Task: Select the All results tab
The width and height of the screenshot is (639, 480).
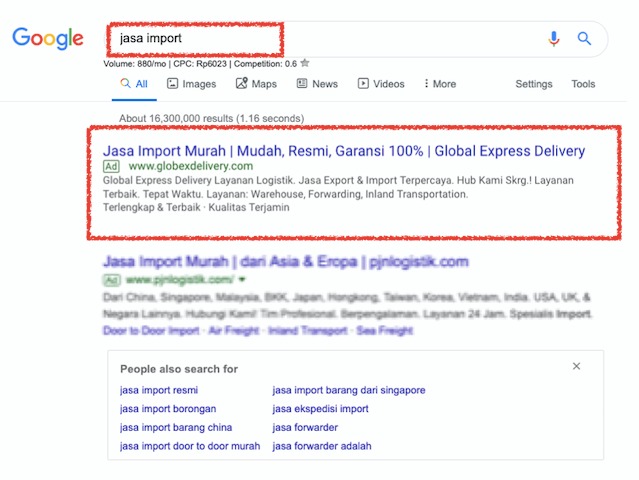Action: click(x=134, y=84)
